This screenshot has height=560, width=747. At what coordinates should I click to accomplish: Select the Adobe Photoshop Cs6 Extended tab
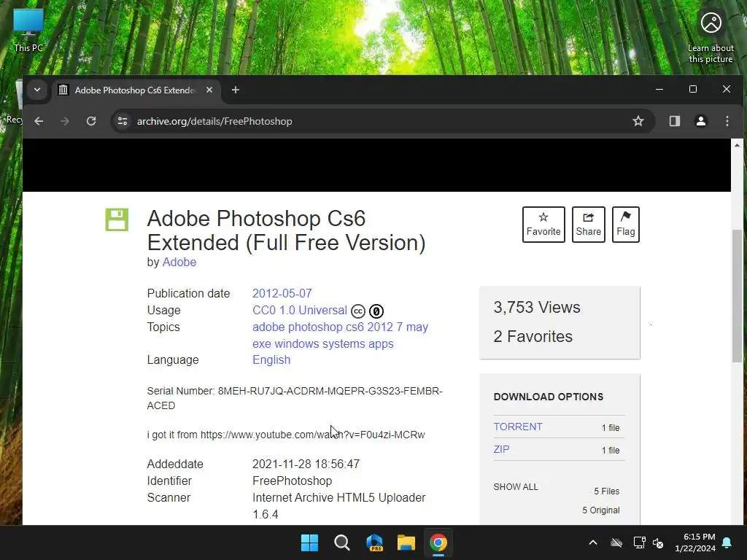[136, 90]
